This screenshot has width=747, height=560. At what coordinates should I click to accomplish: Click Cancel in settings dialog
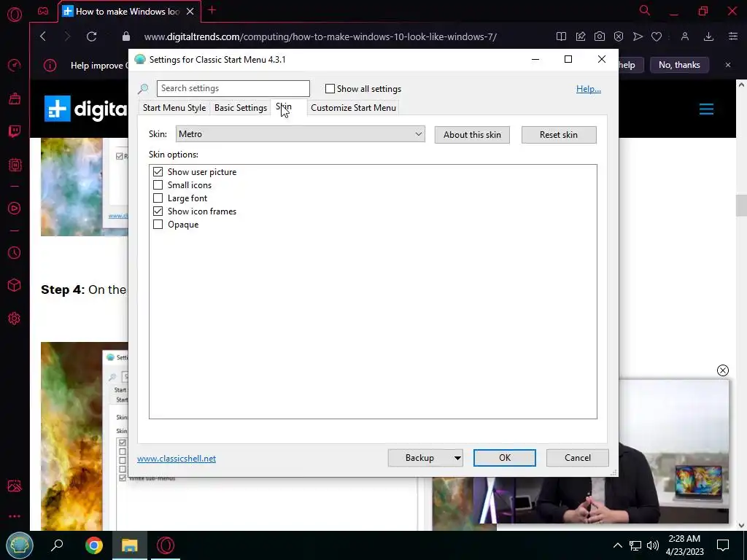tap(578, 458)
